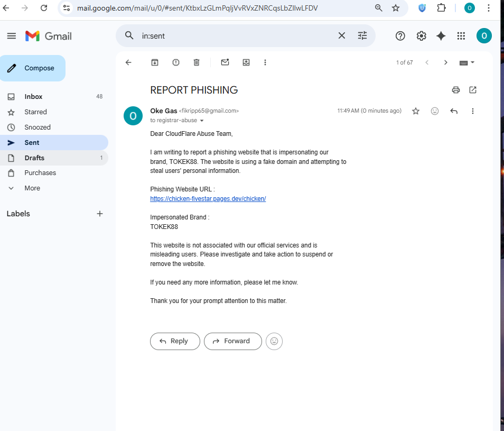Open the Starred folder
Image resolution: width=504 pixels, height=431 pixels.
(54, 112)
